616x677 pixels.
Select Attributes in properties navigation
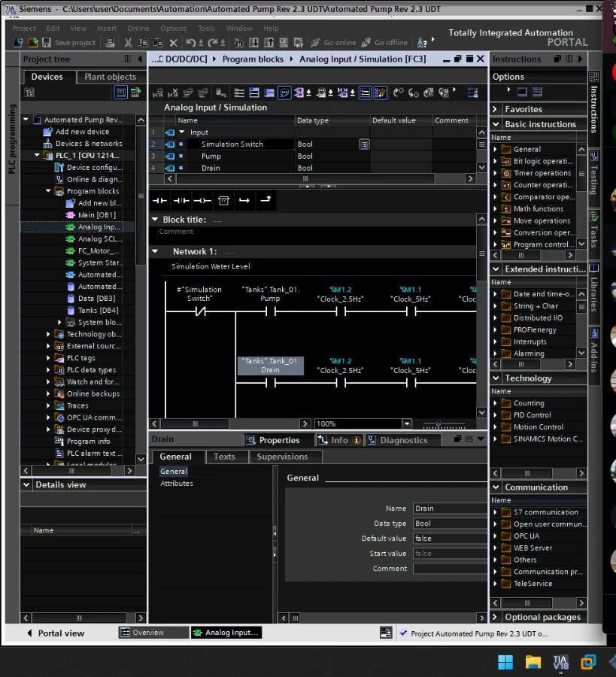click(177, 484)
